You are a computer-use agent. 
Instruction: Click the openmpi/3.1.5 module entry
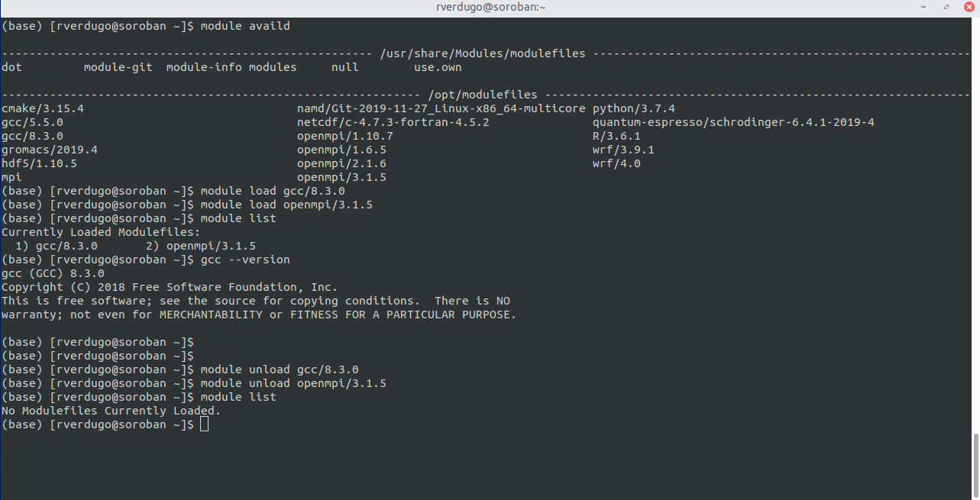pyautogui.click(x=341, y=176)
